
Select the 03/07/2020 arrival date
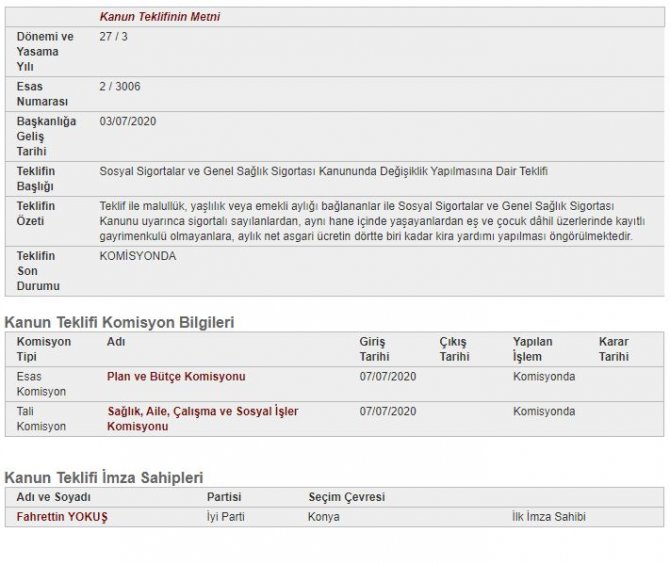(x=128, y=121)
